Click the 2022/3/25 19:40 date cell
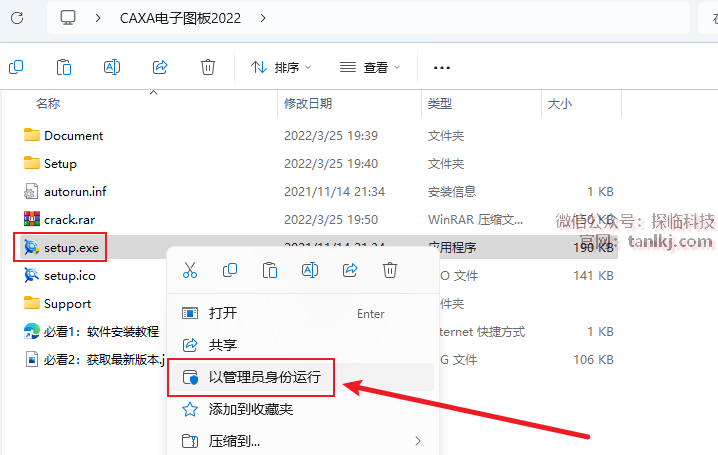This screenshot has height=455, width=718. pos(331,164)
